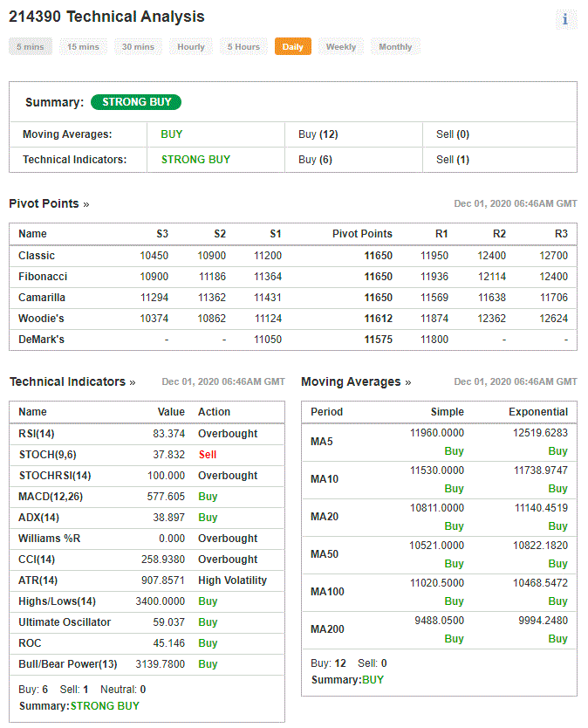The height and width of the screenshot is (728, 588).
Task: Click the Ultimate Oscillator indicator name
Action: point(65,622)
